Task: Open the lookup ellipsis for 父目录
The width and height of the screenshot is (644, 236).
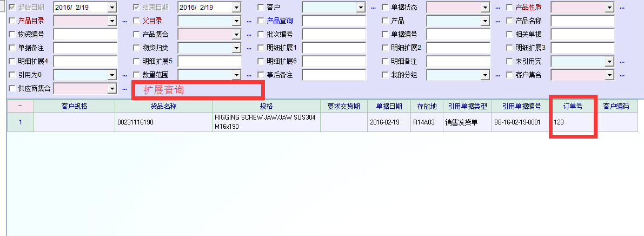Action: tap(249, 21)
